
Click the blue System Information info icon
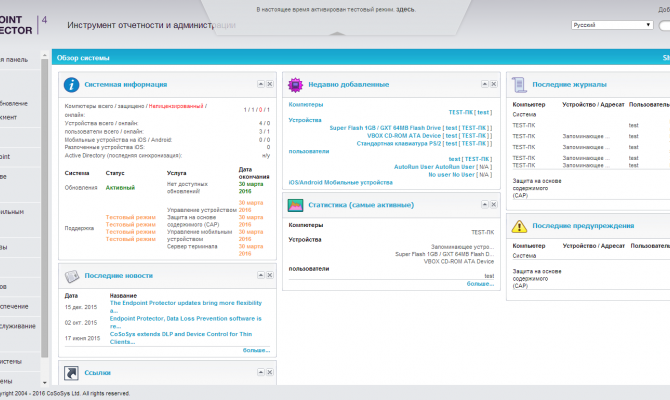click(71, 85)
